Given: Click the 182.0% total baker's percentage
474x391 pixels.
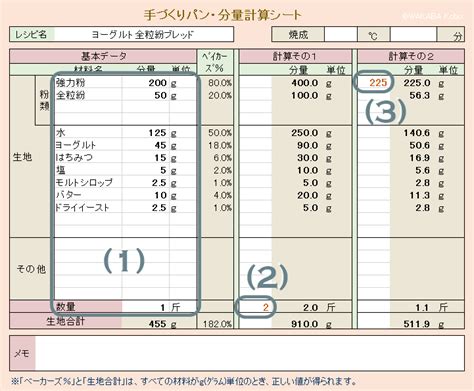Looking at the screenshot, I should [215, 323].
